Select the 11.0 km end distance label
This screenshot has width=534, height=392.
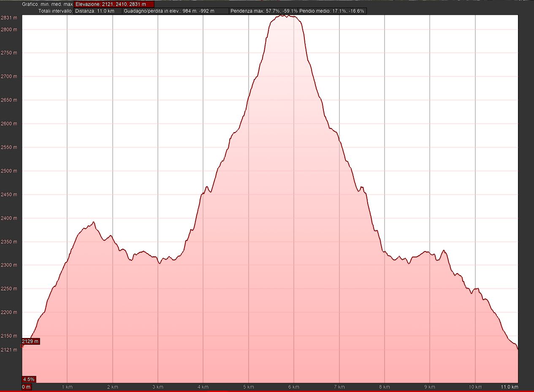click(509, 387)
